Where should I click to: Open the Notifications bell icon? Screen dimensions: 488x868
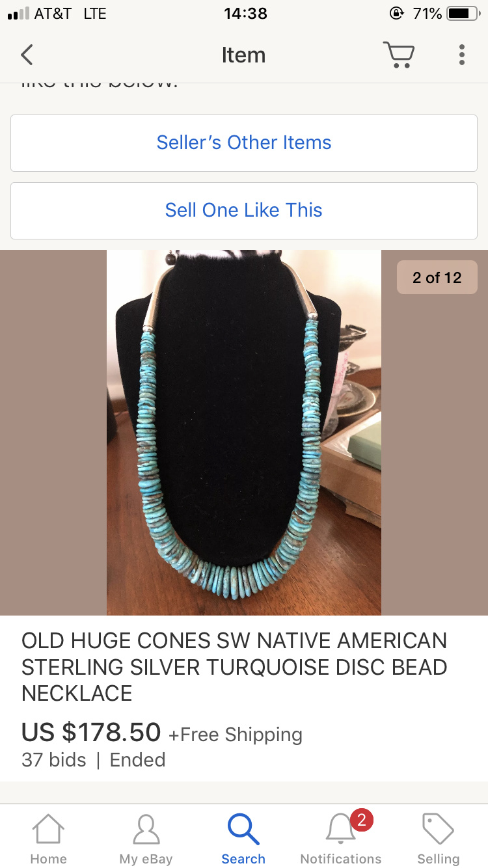click(340, 830)
